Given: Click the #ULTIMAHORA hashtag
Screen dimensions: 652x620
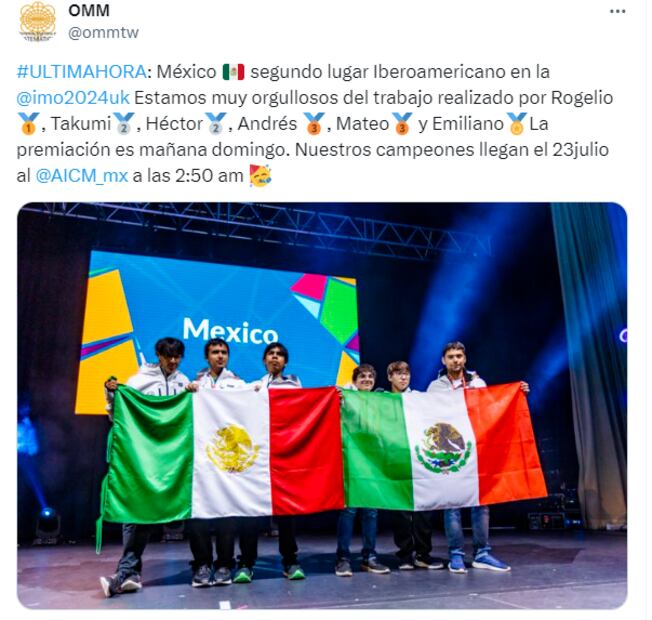Looking at the screenshot, I should pyautogui.click(x=82, y=72).
